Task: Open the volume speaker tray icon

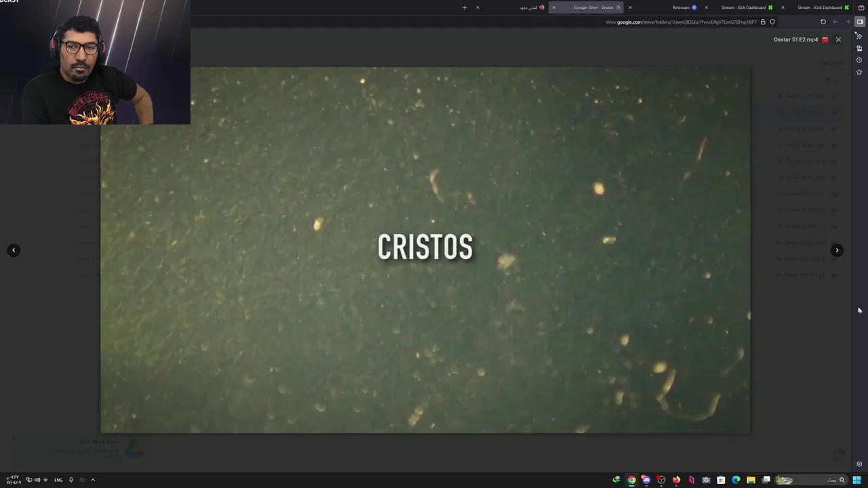Action: pos(37,480)
